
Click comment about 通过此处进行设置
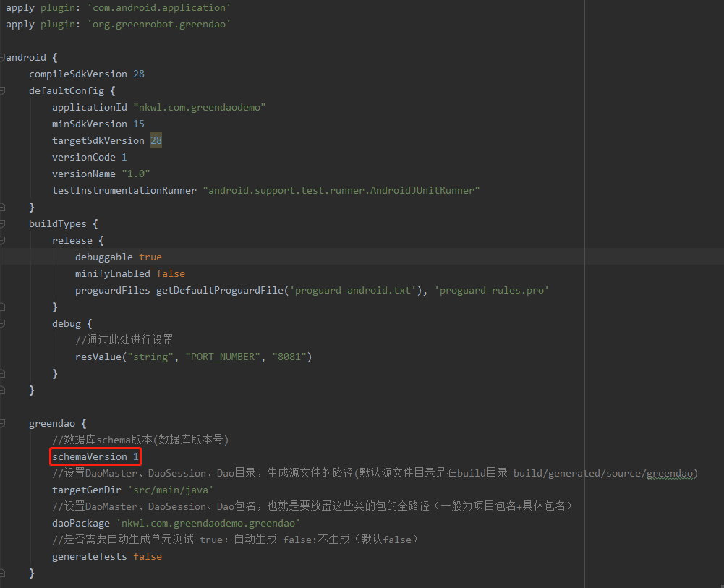[x=124, y=340]
